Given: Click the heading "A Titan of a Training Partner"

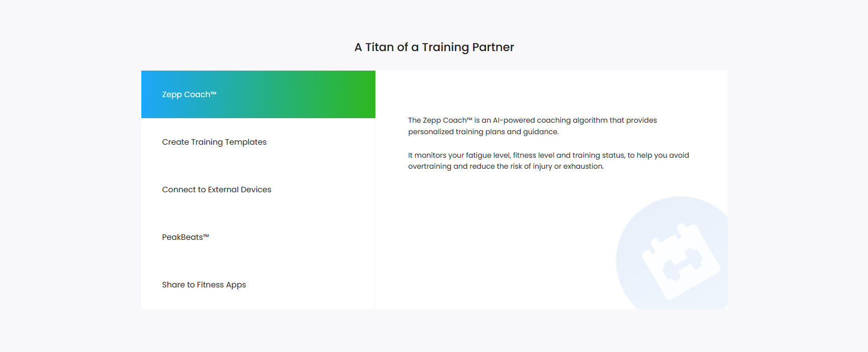Looking at the screenshot, I should pyautogui.click(x=434, y=47).
